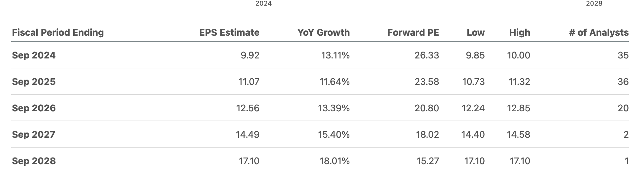Screen dimensions: 644x179
Task: Click the # of Analysts column header
Action: (x=599, y=32)
